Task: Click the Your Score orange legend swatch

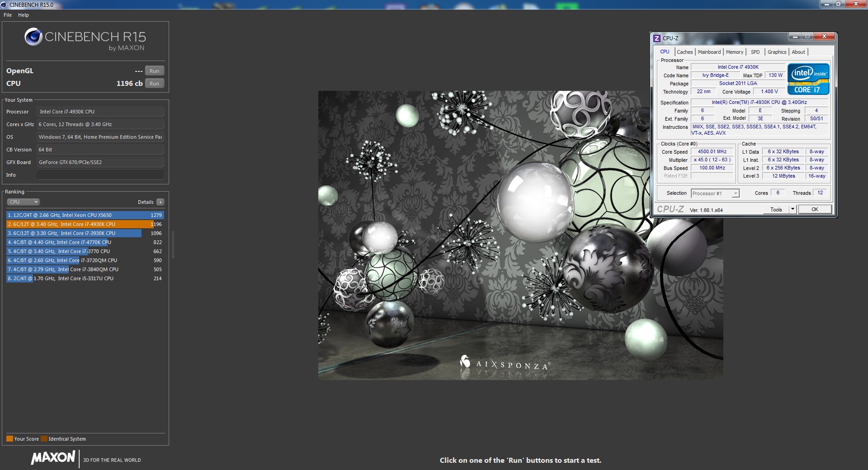Action: pos(9,439)
